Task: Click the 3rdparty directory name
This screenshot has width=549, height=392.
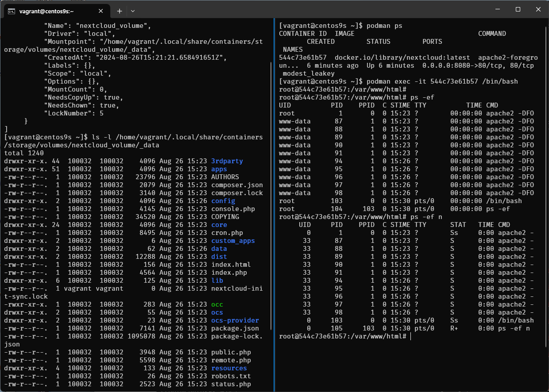Action: (x=227, y=161)
